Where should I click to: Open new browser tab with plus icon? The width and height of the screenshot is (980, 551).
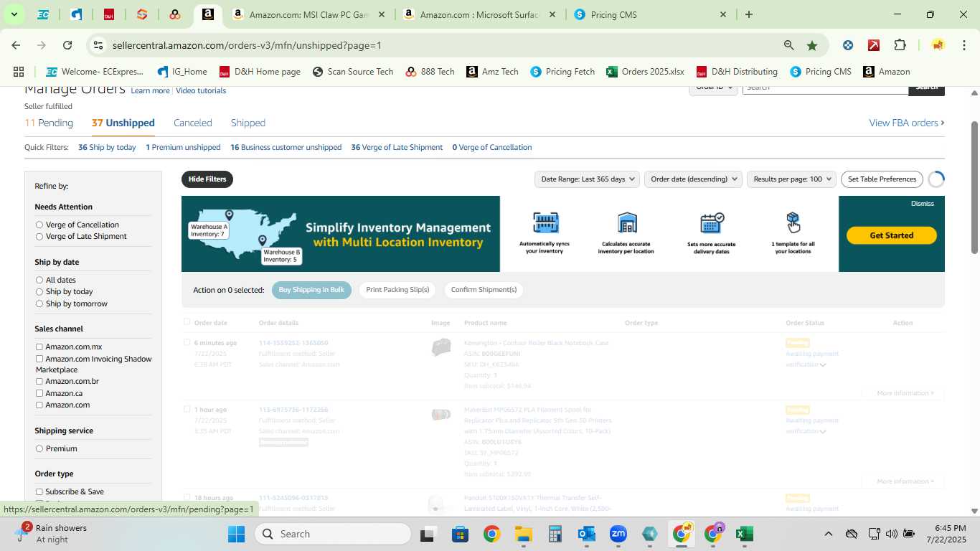coord(749,14)
